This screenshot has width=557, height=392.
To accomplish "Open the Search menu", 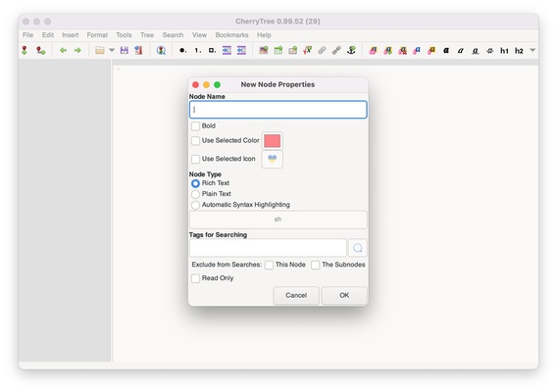I will click(x=173, y=35).
